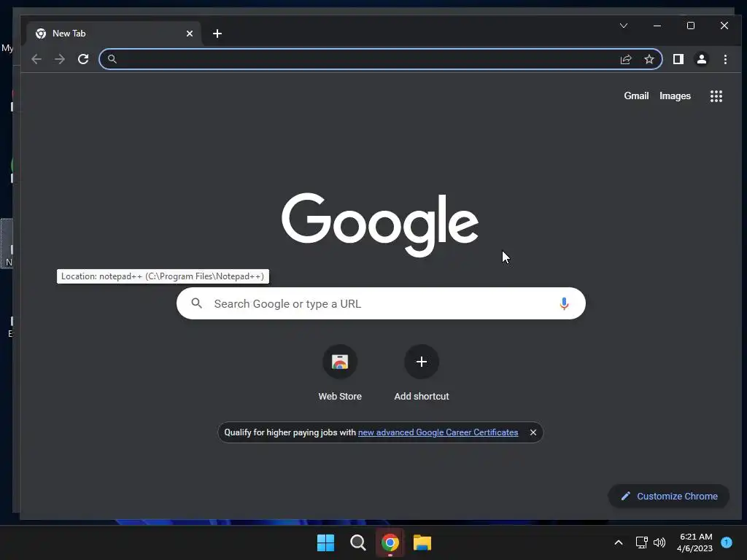
Task: Close the New Tab tab
Action: click(190, 34)
